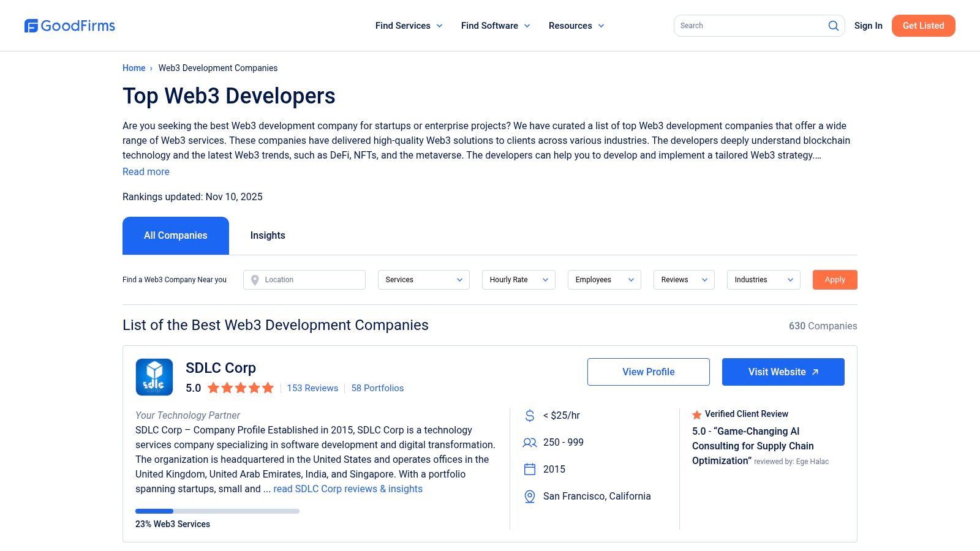Go to the Home breadcrumb
This screenshot has height=551, width=980.
134,68
